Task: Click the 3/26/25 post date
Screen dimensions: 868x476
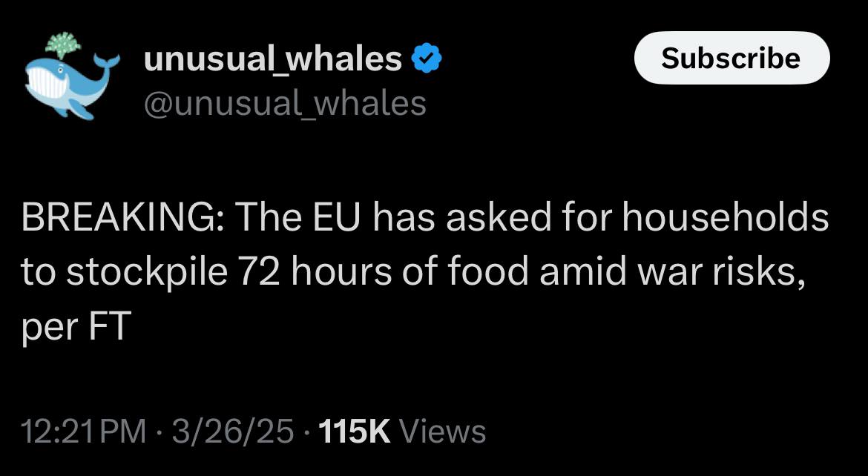Action: pyautogui.click(x=232, y=432)
